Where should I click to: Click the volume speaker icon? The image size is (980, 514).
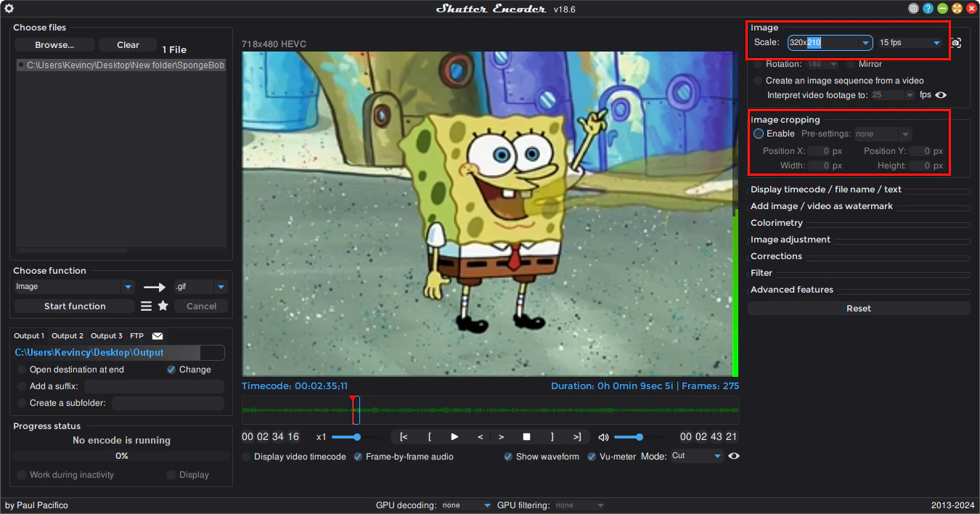click(x=603, y=437)
